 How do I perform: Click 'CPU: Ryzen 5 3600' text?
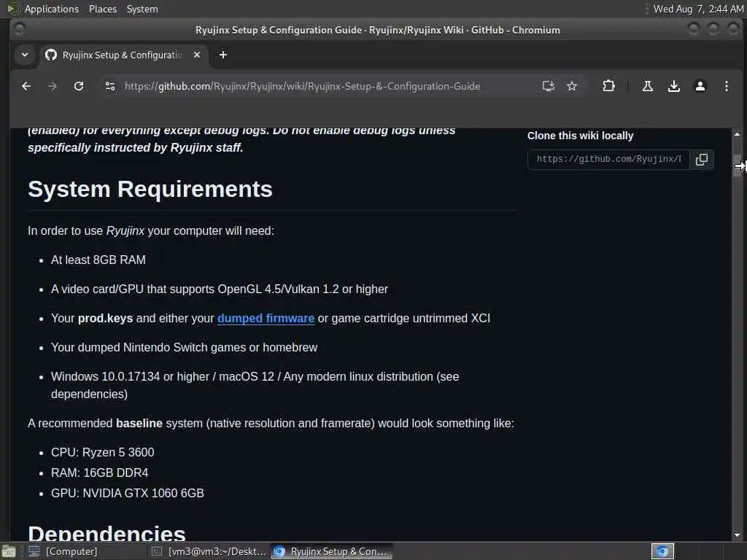[x=102, y=452]
